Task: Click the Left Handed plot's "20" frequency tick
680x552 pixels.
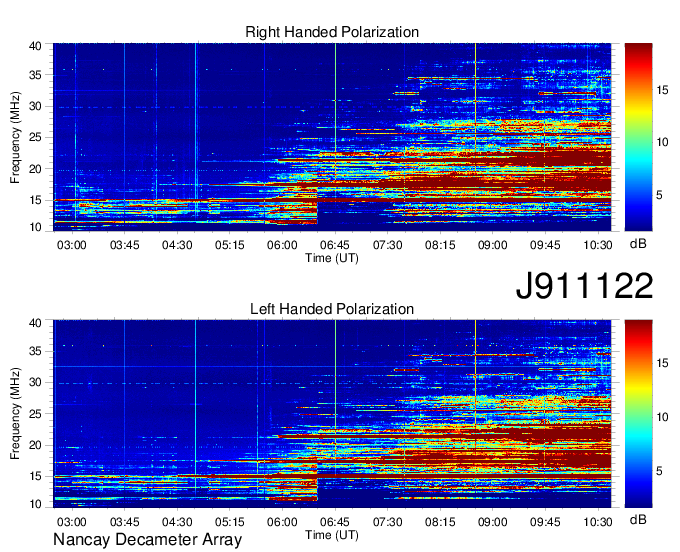Action: 35,445
